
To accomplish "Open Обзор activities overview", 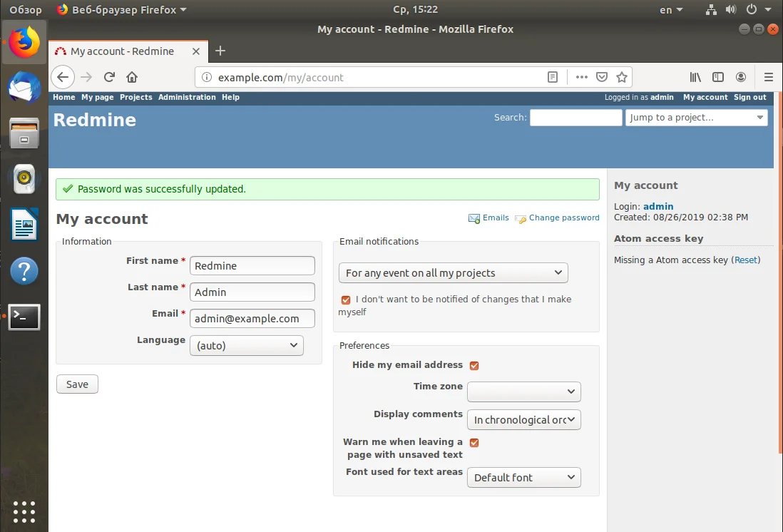I will pos(26,9).
